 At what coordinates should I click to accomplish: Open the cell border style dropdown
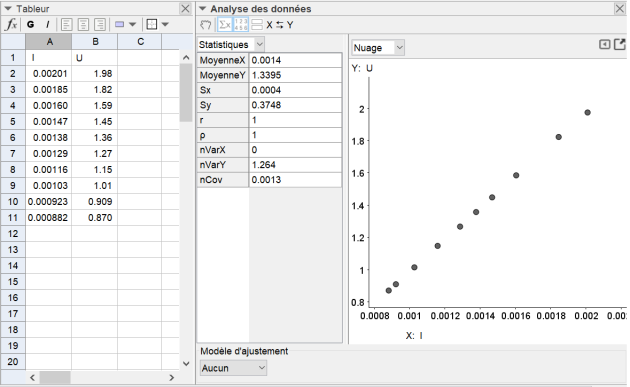point(157,25)
